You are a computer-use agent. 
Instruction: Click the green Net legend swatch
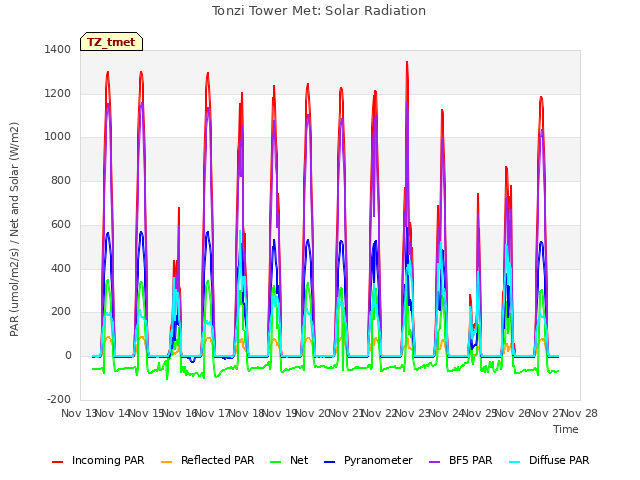coord(276,462)
